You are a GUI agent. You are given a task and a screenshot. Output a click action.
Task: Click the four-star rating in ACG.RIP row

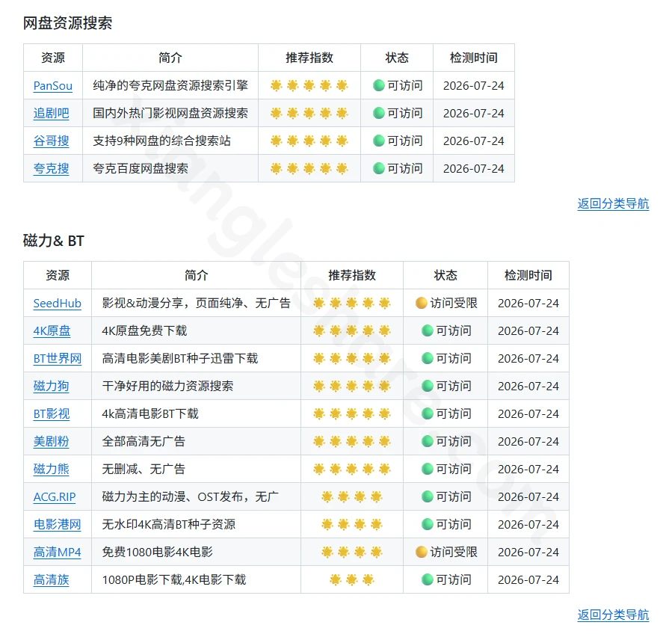[x=352, y=497]
